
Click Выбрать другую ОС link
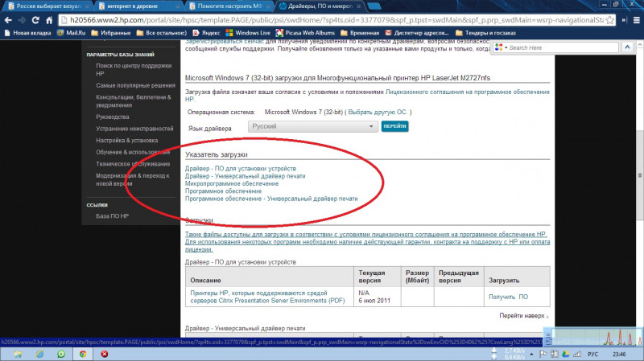click(378, 112)
